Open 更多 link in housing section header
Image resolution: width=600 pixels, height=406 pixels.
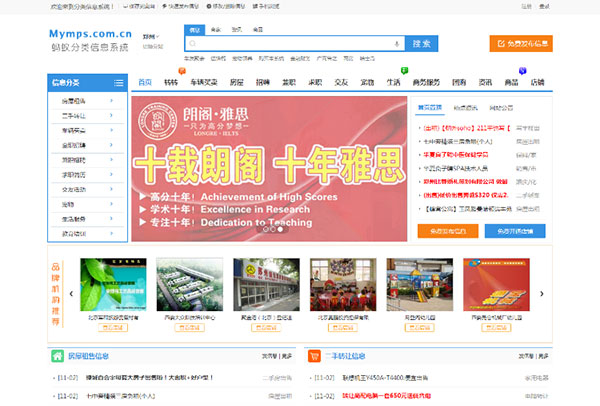coord(287,356)
